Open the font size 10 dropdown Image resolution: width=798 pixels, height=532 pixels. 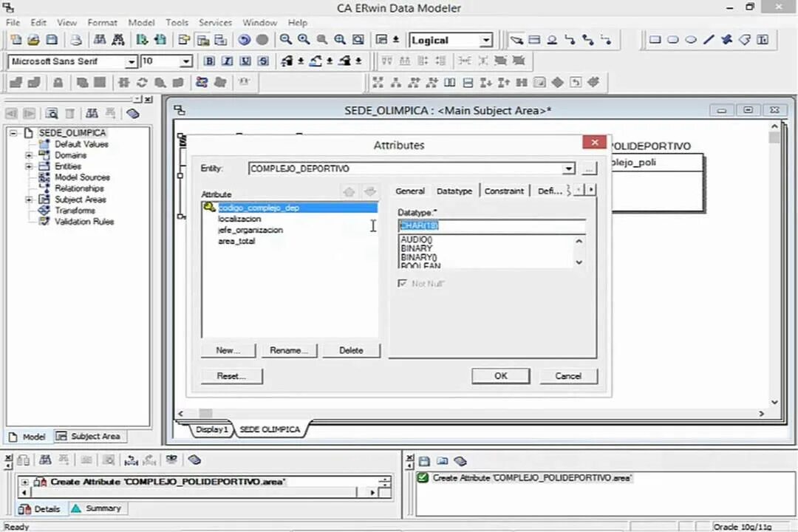click(186, 61)
